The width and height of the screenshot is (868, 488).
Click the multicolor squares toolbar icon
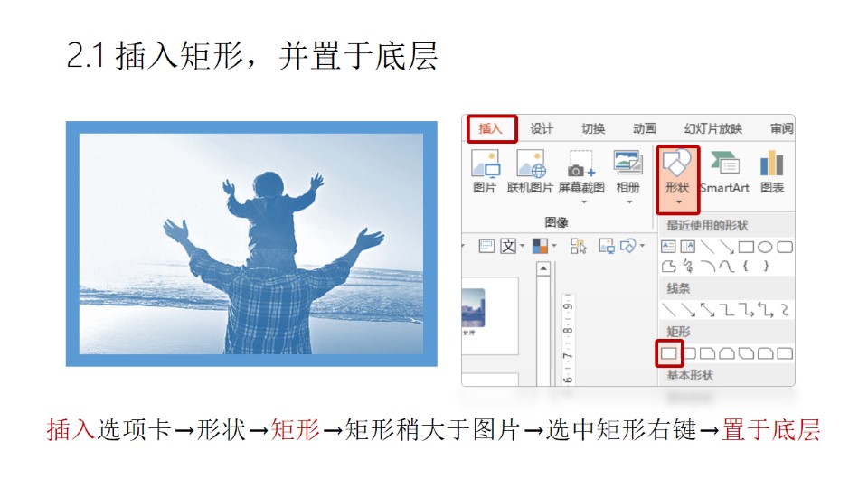[541, 246]
